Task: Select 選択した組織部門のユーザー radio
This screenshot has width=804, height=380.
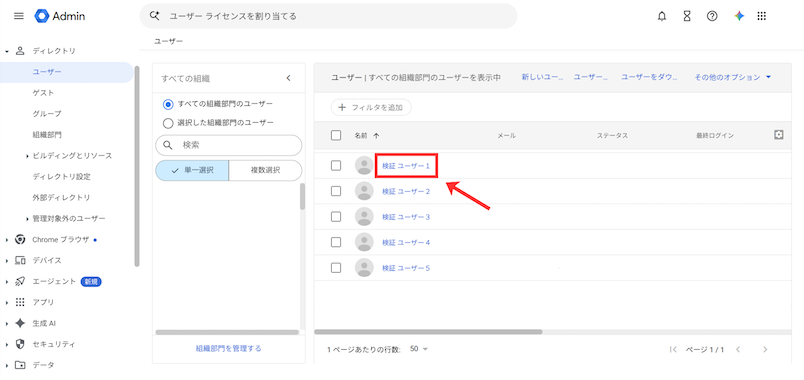Action: tap(168, 123)
